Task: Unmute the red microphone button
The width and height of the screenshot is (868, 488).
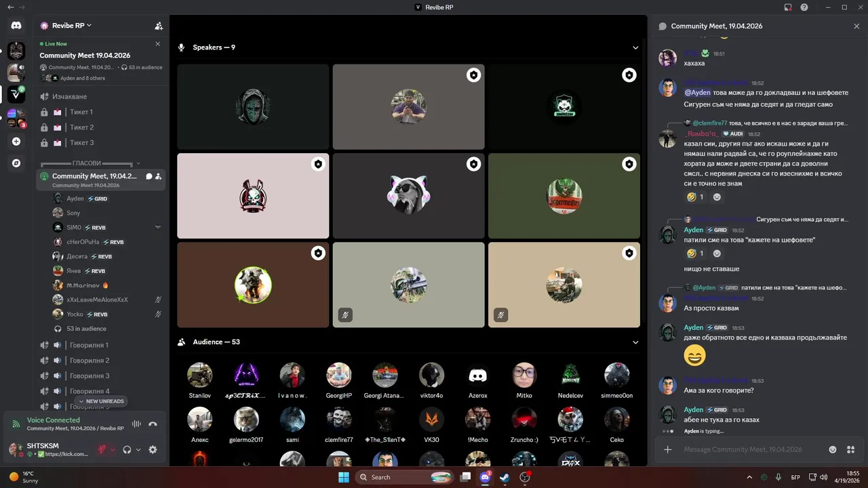Action: (102, 449)
